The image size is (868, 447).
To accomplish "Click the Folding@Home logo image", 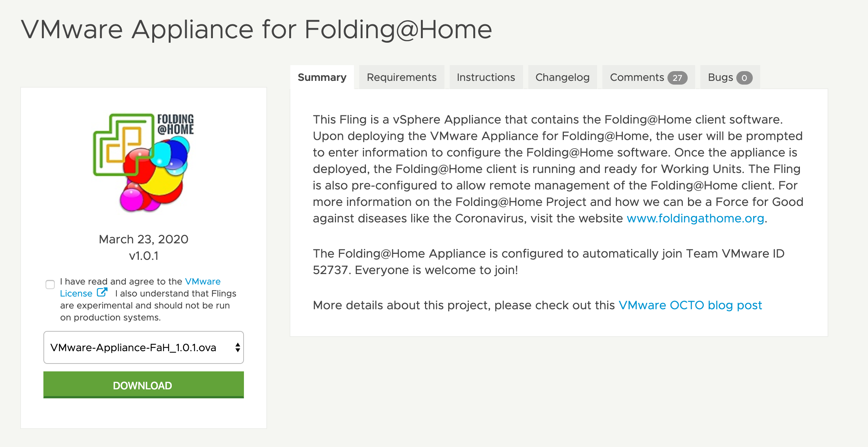I will tap(143, 161).
